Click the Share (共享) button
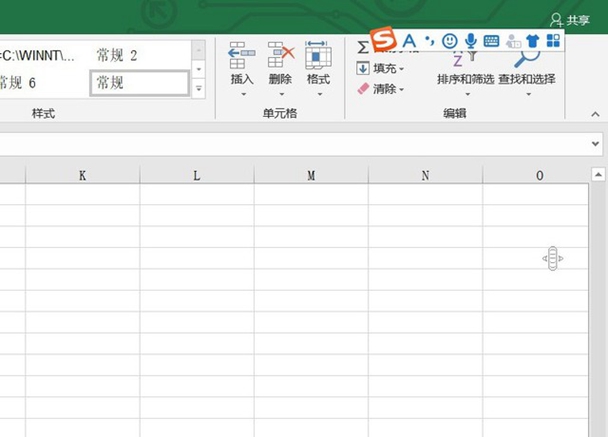The width and height of the screenshot is (608, 437). [x=570, y=19]
